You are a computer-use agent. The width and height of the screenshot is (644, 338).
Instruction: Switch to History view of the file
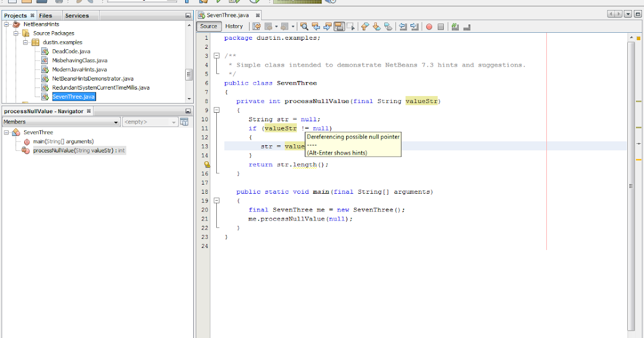235,26
